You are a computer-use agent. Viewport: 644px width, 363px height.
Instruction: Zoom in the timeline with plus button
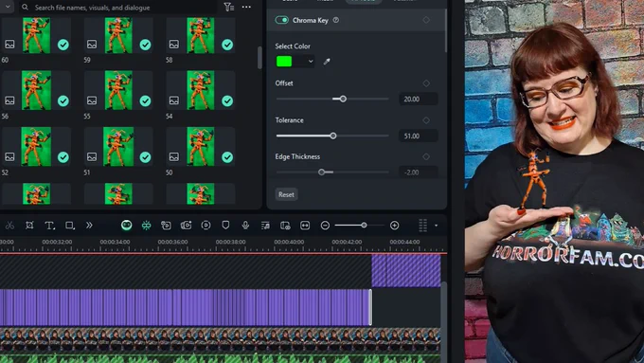click(394, 226)
